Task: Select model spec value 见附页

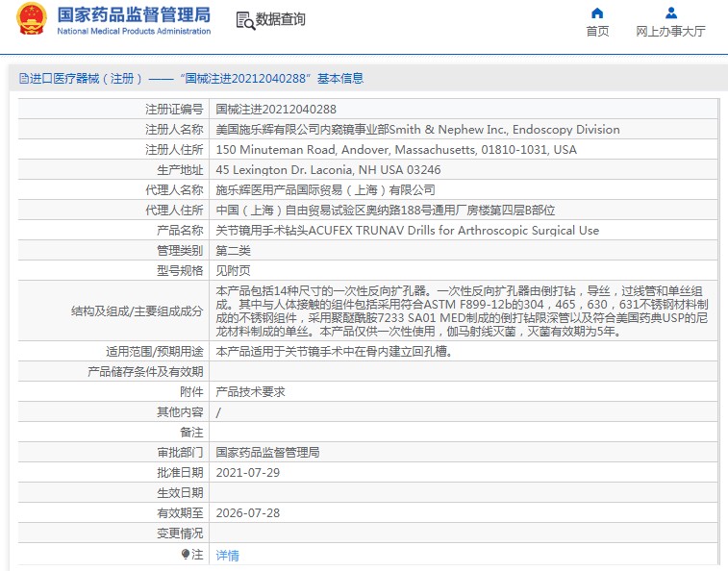Action: (x=233, y=271)
